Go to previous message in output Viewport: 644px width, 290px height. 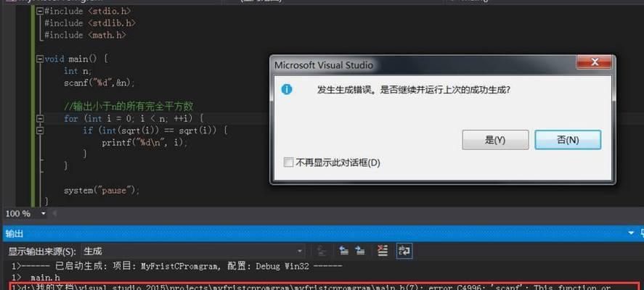343,251
